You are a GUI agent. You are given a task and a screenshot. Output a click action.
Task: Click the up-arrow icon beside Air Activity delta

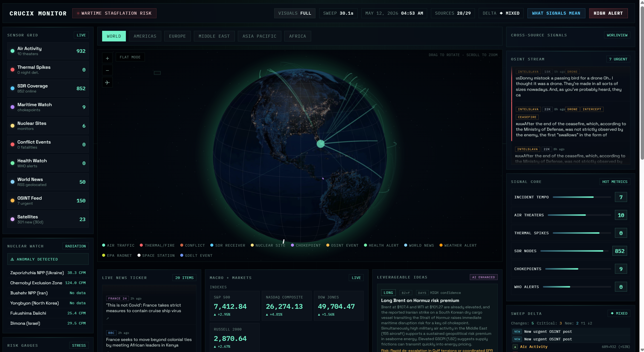click(515, 347)
